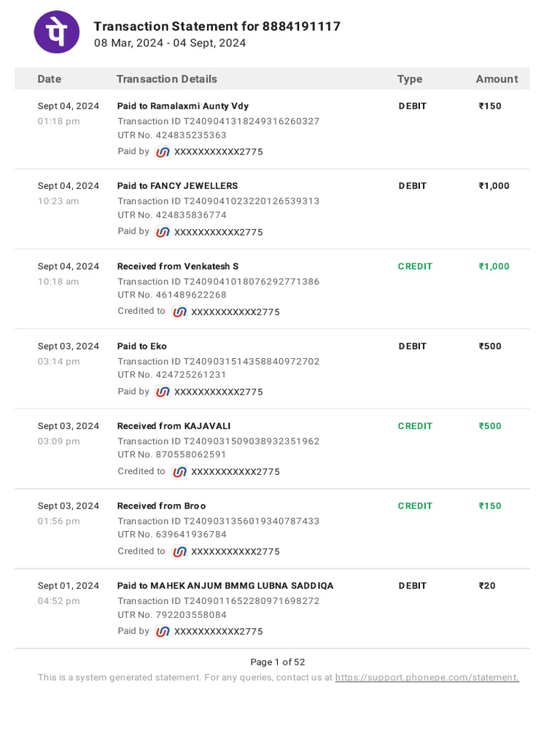Click the Received from Venkatesh S title
This screenshot has height=747, width=560.
pyautogui.click(x=178, y=266)
